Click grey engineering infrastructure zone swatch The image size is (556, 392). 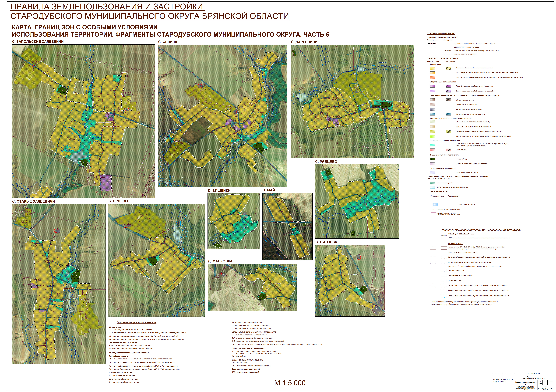point(433,109)
